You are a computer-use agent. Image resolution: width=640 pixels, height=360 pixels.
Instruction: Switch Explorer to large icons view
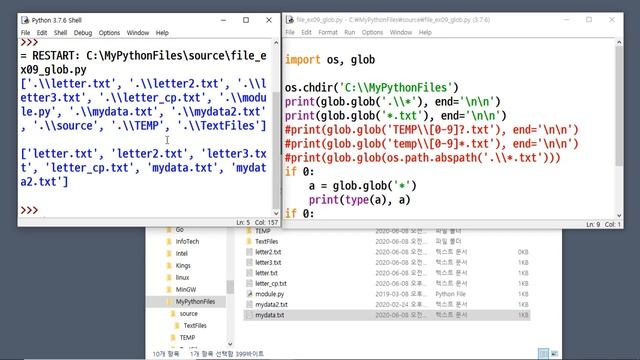554,353
